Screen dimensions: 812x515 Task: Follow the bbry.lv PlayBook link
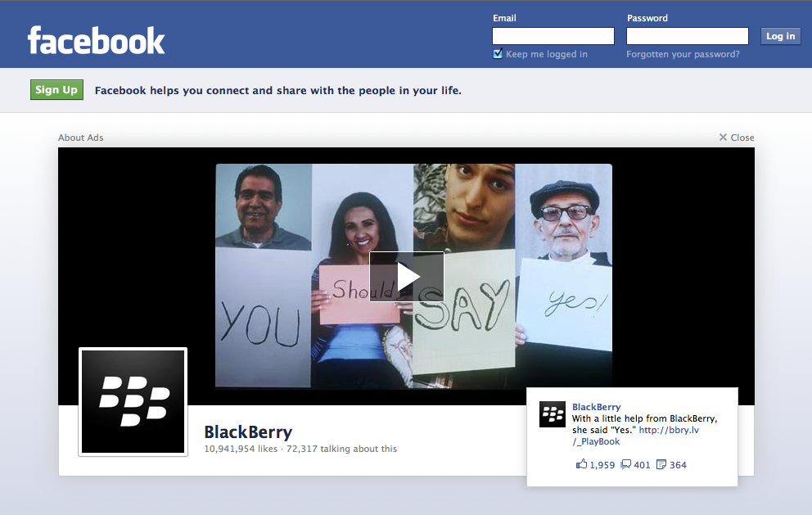[669, 430]
